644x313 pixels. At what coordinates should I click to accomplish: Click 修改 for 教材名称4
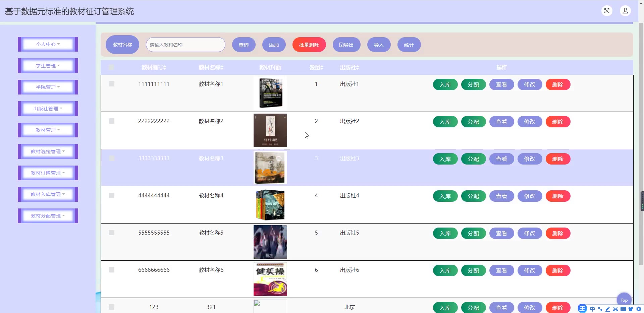pyautogui.click(x=530, y=196)
